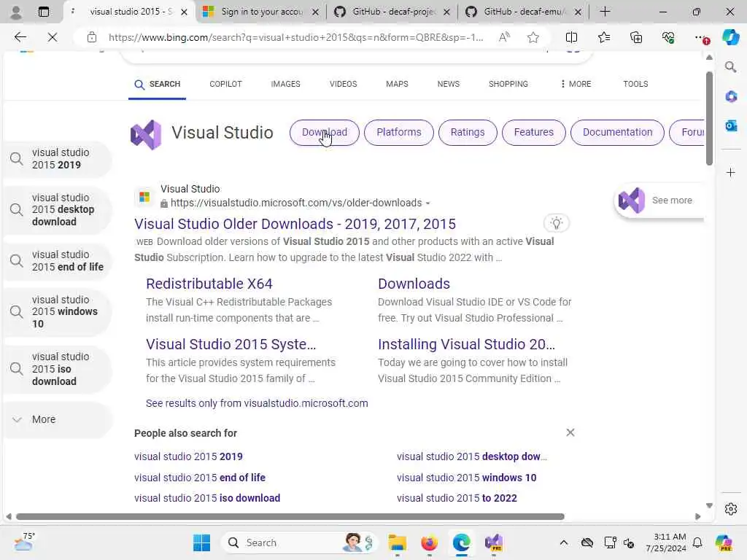Switch to the SHOPPING tab
The image size is (747, 560).
[x=508, y=84]
